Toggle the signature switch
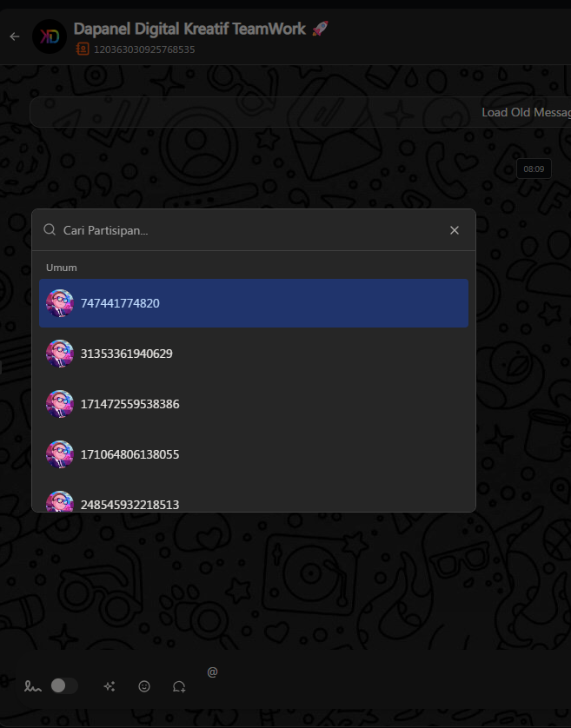This screenshot has height=728, width=571. pos(64,685)
